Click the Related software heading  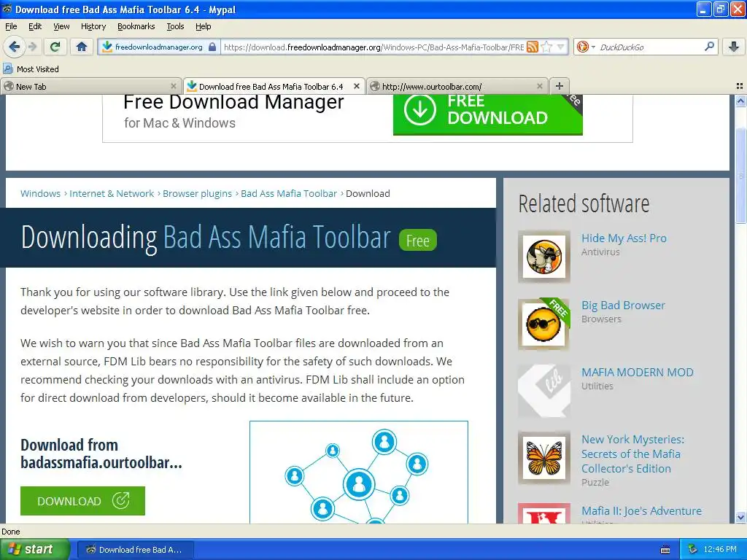click(x=584, y=204)
